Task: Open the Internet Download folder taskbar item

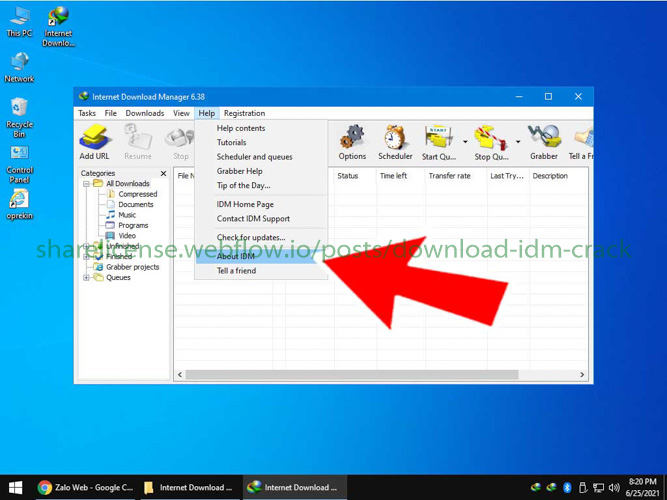Action: coord(188,487)
